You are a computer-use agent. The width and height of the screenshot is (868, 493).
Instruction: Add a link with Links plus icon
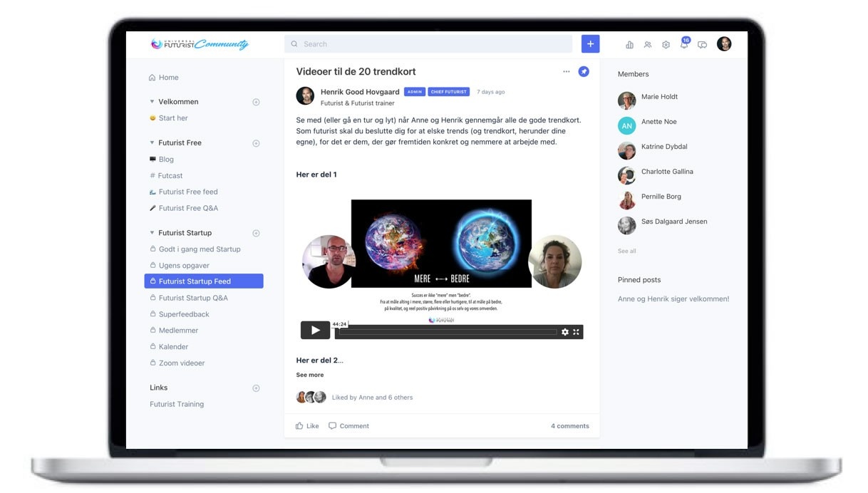(x=257, y=388)
